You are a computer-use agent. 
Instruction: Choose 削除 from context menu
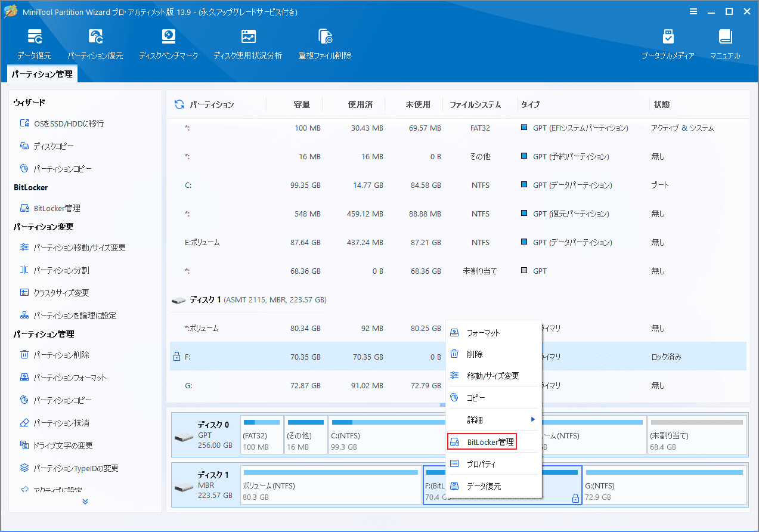[x=494, y=354]
